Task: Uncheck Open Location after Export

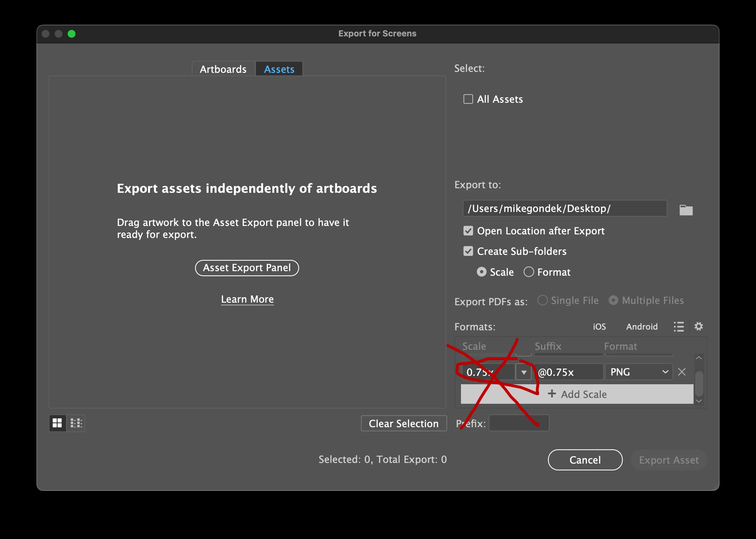Action: [x=468, y=231]
